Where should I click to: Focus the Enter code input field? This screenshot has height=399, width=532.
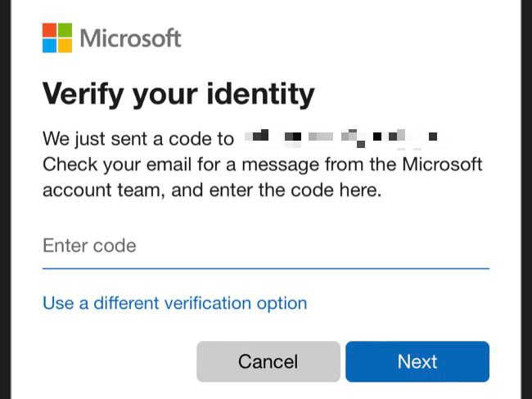coord(265,246)
